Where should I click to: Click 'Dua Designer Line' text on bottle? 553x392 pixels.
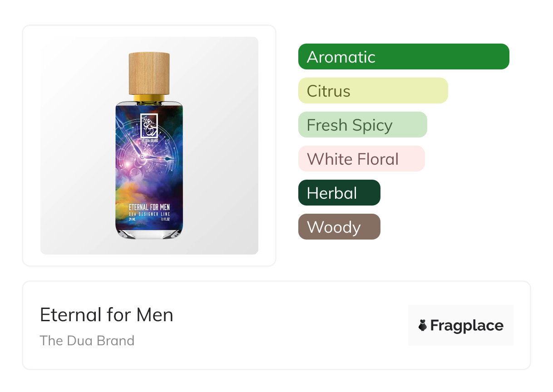(149, 213)
